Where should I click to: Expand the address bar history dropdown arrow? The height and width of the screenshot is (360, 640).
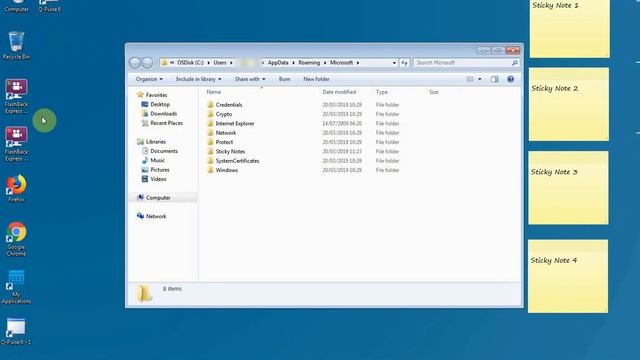(394, 63)
